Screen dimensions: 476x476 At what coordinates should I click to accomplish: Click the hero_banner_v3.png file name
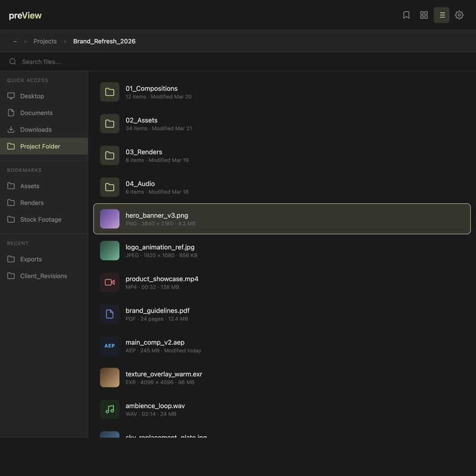tap(157, 215)
